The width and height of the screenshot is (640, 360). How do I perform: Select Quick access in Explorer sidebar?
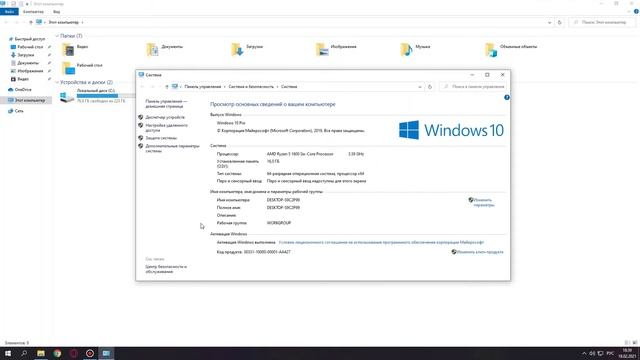tap(30, 39)
